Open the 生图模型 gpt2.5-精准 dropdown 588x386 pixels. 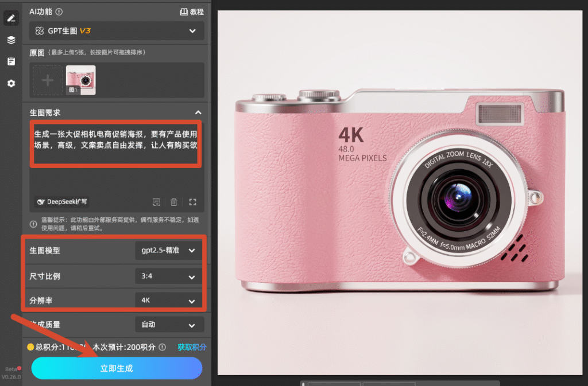coord(169,251)
